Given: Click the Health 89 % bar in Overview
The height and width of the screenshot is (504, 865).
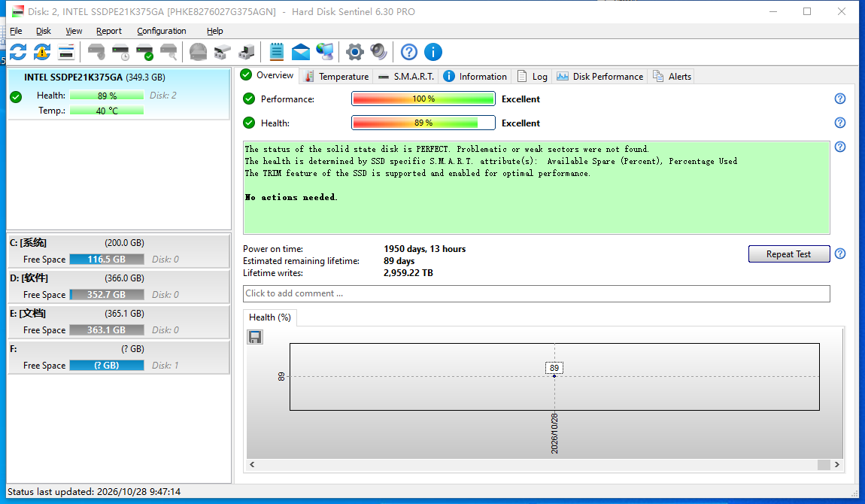Looking at the screenshot, I should pyautogui.click(x=423, y=123).
